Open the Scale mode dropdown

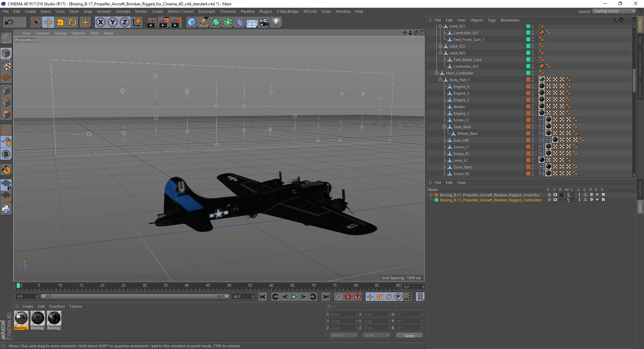(376, 335)
